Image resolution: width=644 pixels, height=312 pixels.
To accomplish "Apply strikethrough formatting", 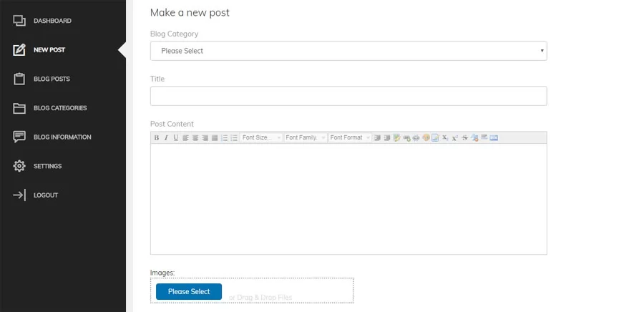I will pyautogui.click(x=464, y=138).
